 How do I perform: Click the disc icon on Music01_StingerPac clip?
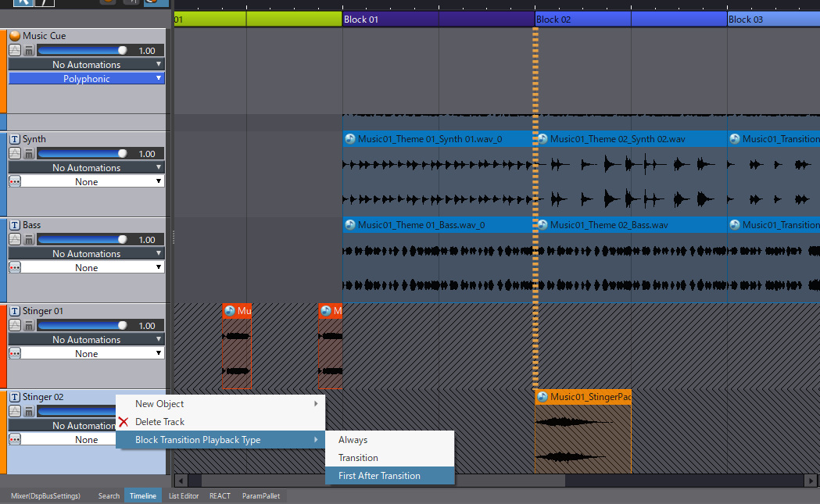(x=542, y=397)
